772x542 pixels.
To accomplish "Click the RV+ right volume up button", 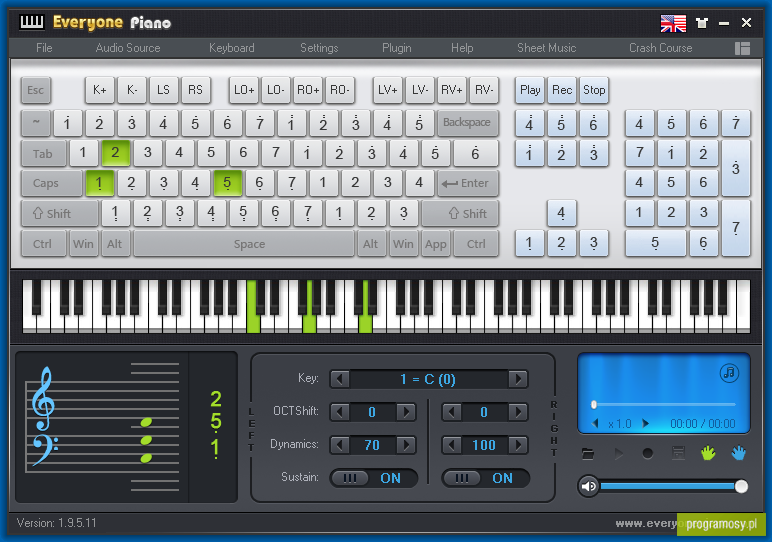I will 451,90.
